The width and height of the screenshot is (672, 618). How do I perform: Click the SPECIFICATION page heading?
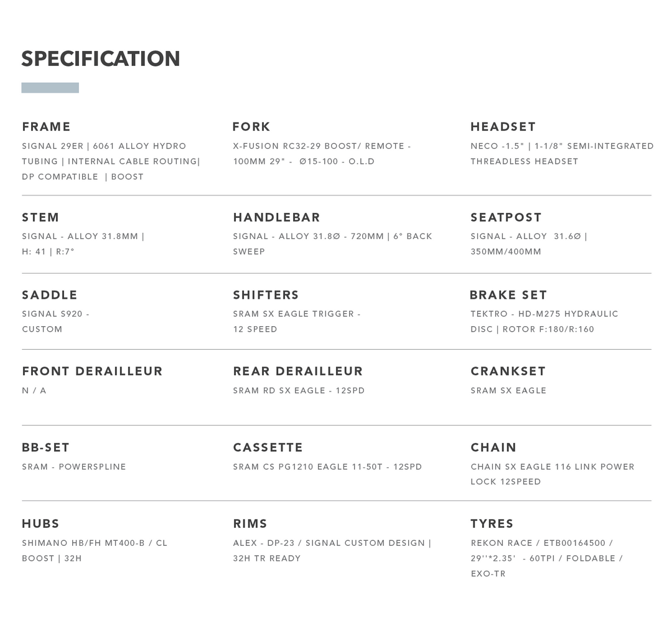(101, 59)
